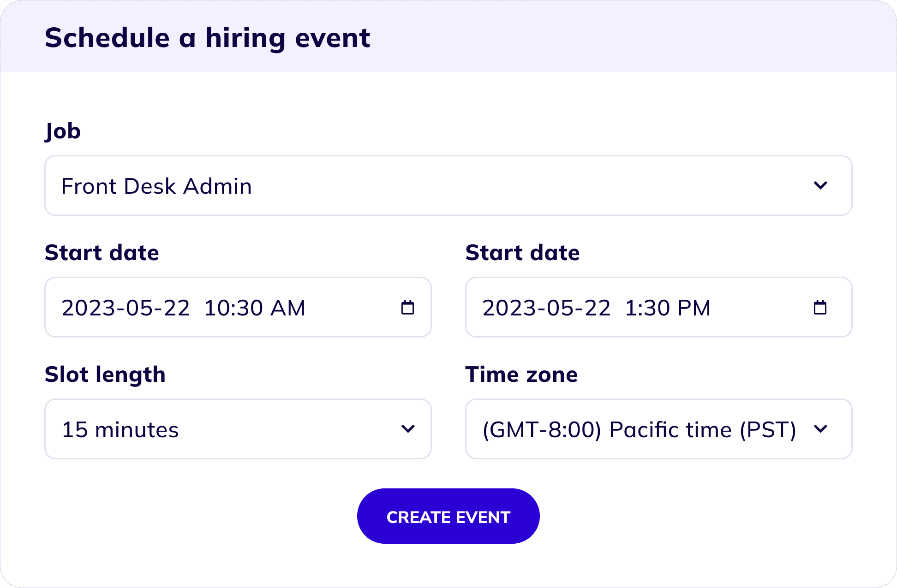This screenshot has height=588, width=897.
Task: Open the calendar picker for the second start date
Action: (x=821, y=307)
